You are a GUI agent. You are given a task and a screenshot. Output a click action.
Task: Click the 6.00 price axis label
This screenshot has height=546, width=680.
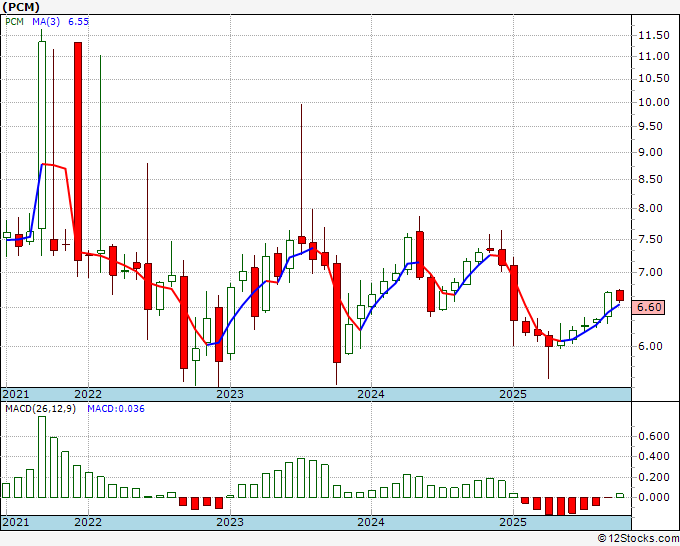(x=651, y=346)
